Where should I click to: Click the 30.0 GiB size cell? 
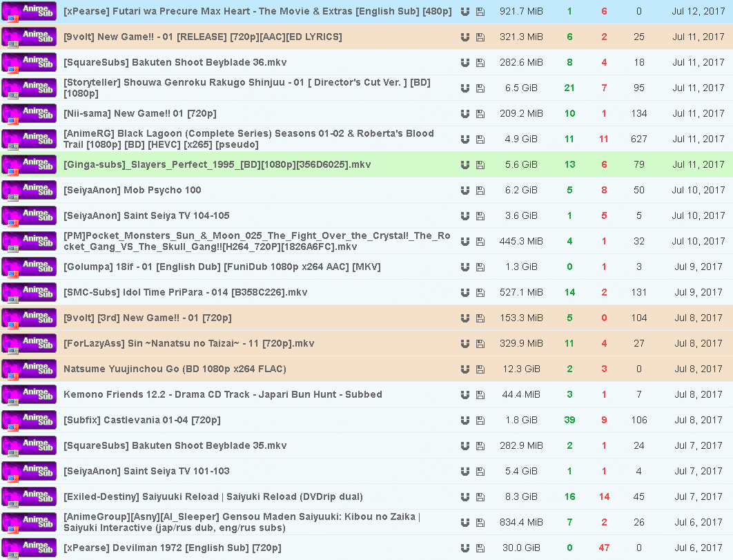(x=521, y=548)
